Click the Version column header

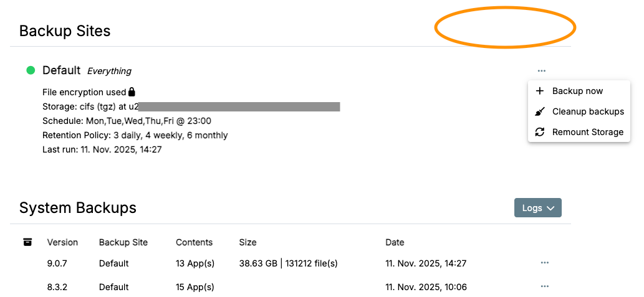(62, 242)
